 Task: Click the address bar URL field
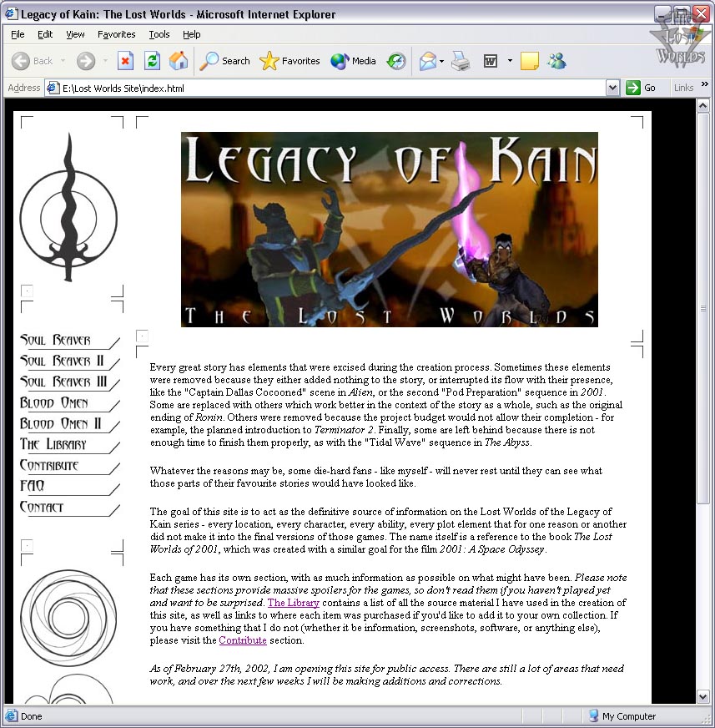point(333,88)
